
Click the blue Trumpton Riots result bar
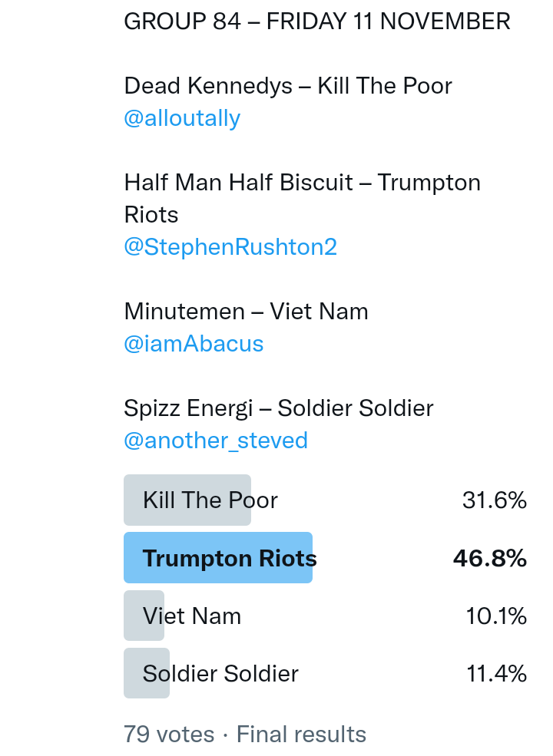(218, 558)
